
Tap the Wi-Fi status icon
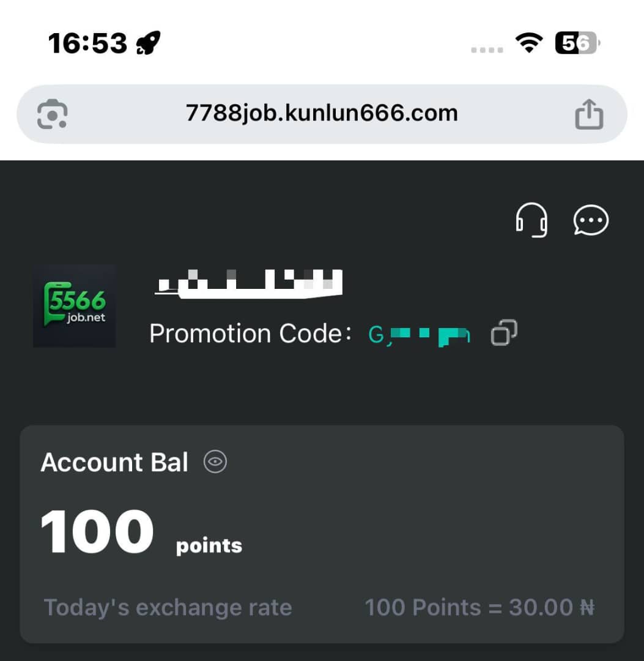(529, 43)
